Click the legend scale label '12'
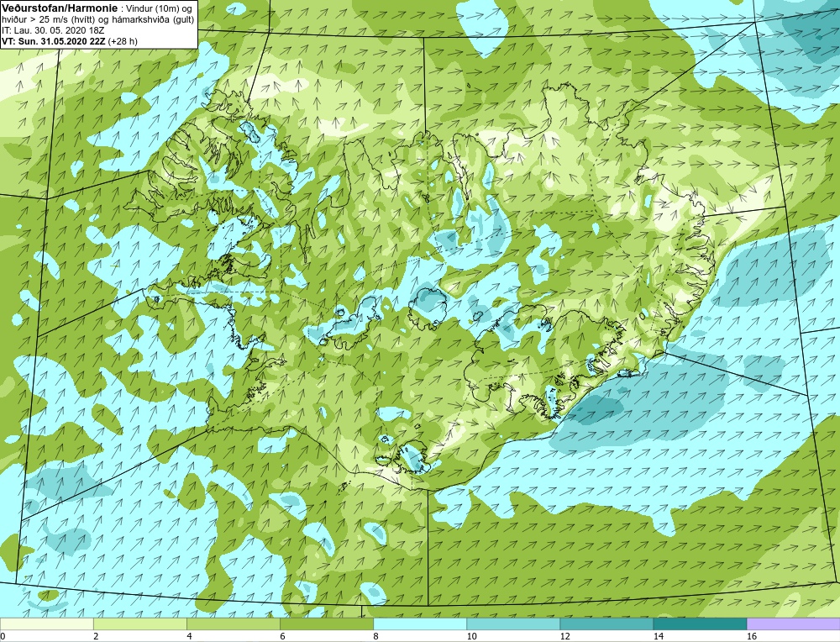 pos(564,636)
